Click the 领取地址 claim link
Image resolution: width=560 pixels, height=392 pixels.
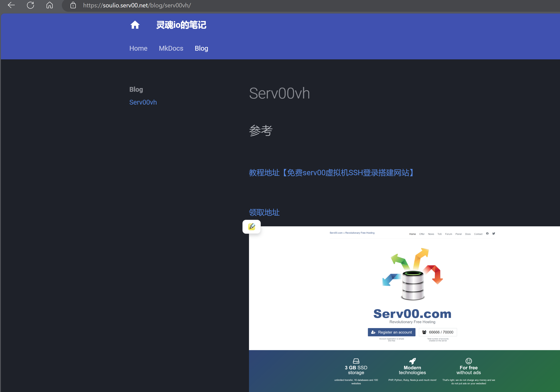(x=264, y=212)
